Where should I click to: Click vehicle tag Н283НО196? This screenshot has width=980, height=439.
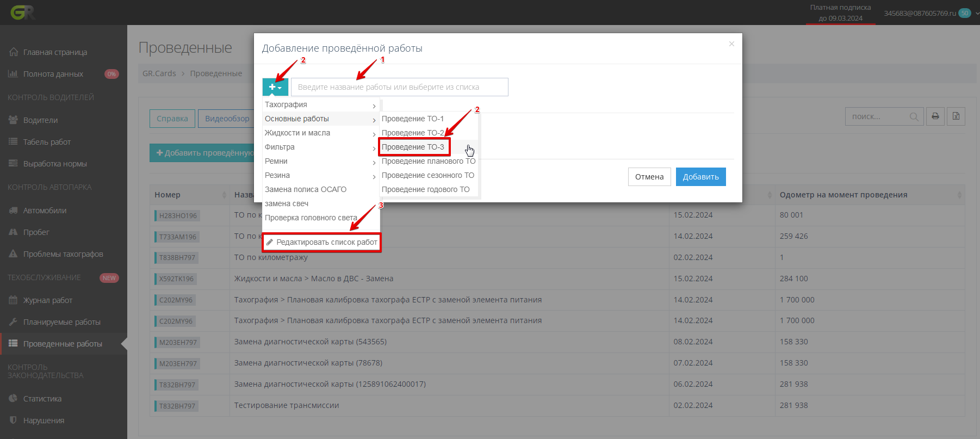178,216
